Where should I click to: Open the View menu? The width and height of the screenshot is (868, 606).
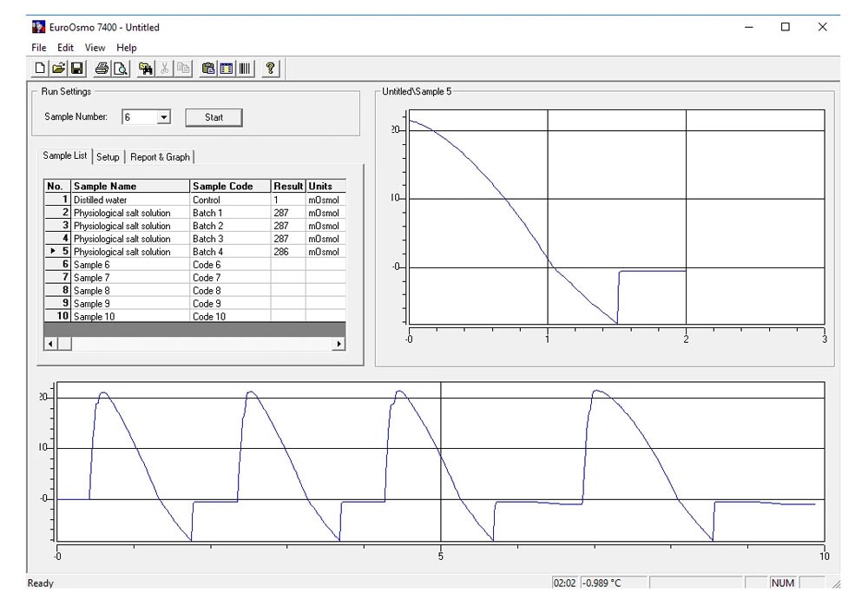point(95,48)
